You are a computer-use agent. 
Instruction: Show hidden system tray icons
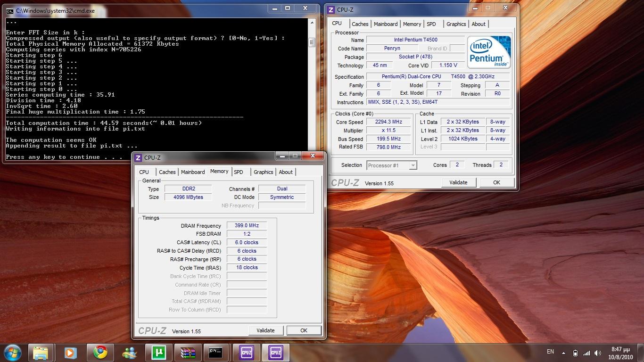[563, 353]
